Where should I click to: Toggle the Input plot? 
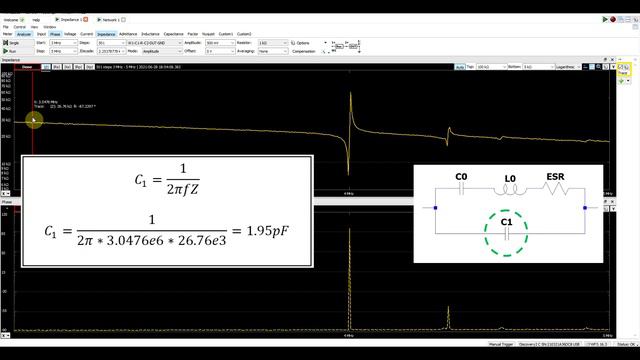click(x=41, y=34)
